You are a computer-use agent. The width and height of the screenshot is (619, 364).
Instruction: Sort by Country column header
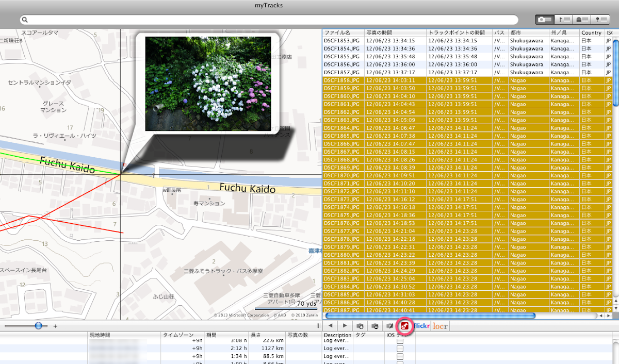[592, 32]
